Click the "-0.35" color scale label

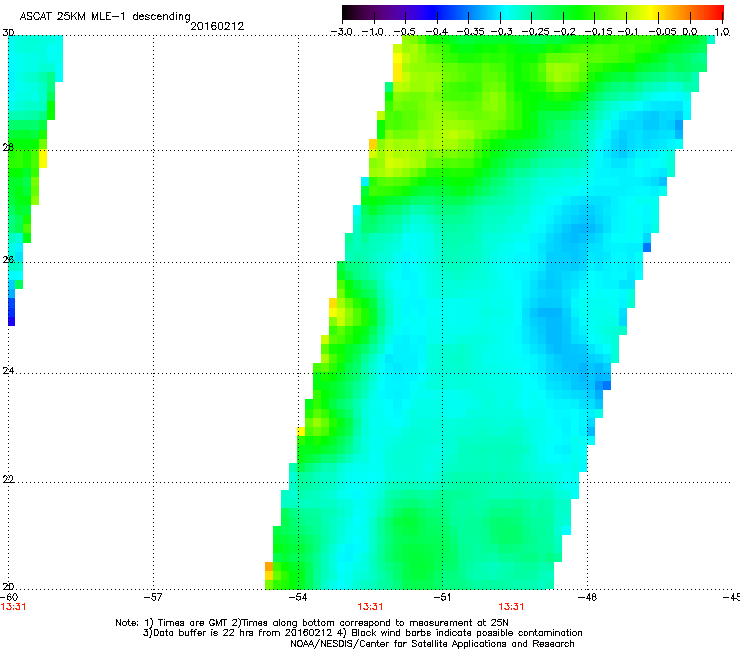468,32
